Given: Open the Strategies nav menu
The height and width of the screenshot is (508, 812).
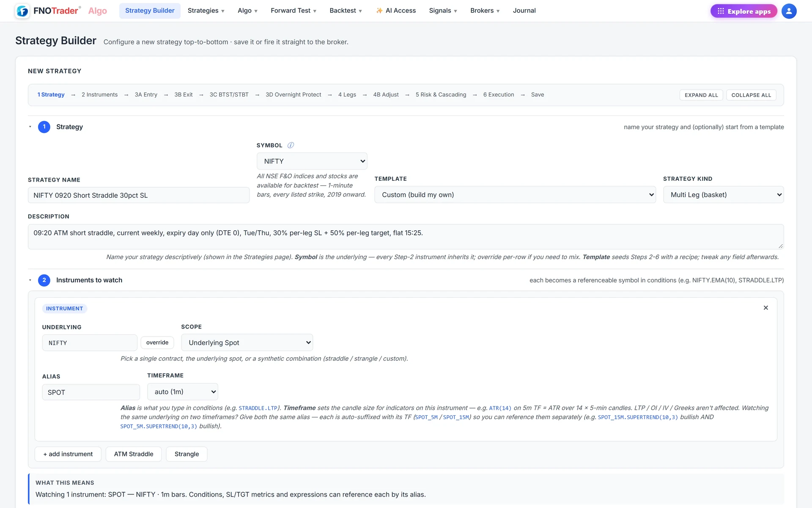Looking at the screenshot, I should point(206,11).
